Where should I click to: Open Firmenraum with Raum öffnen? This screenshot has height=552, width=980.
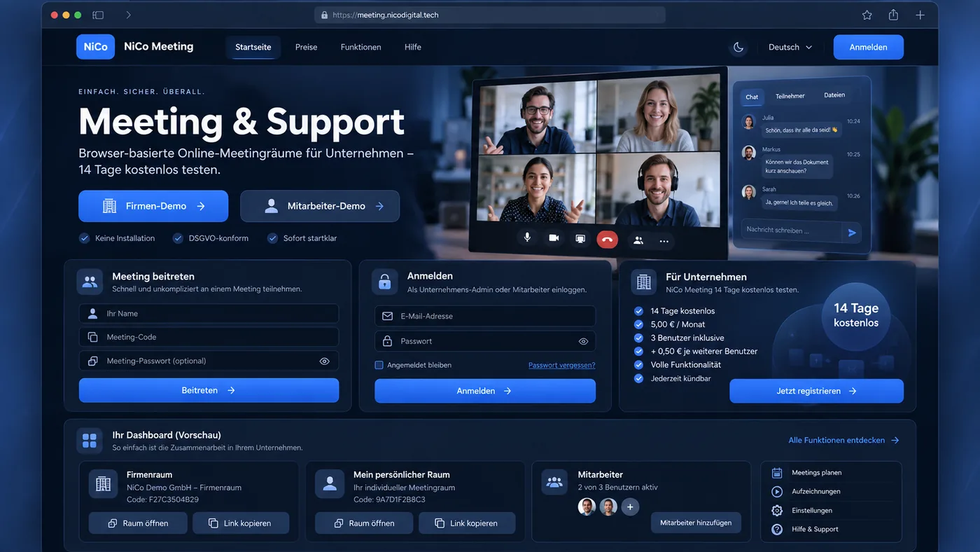(138, 523)
